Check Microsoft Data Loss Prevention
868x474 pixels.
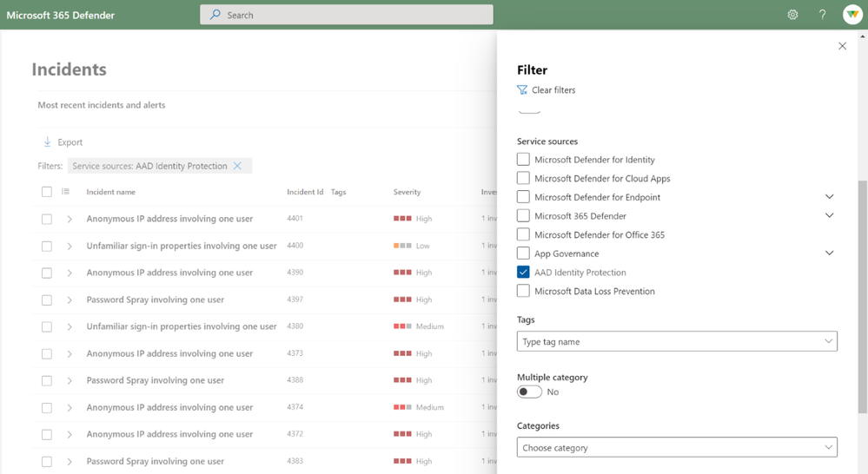(x=523, y=291)
